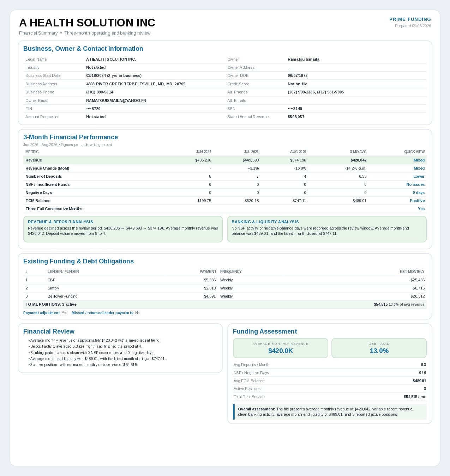
Task: Click the Yes value for consecutive months
Action: [421, 209]
